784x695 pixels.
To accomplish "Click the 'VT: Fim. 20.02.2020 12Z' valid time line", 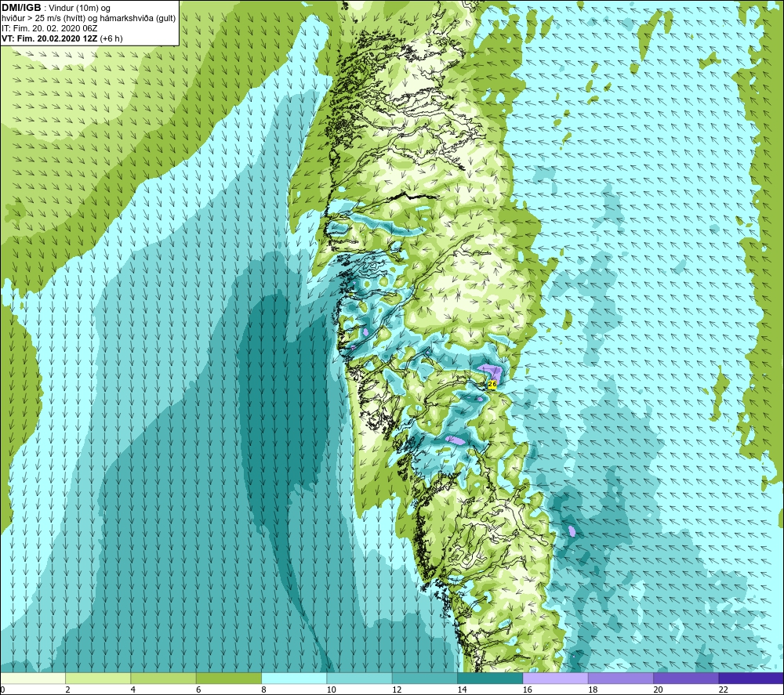I will [50, 38].
